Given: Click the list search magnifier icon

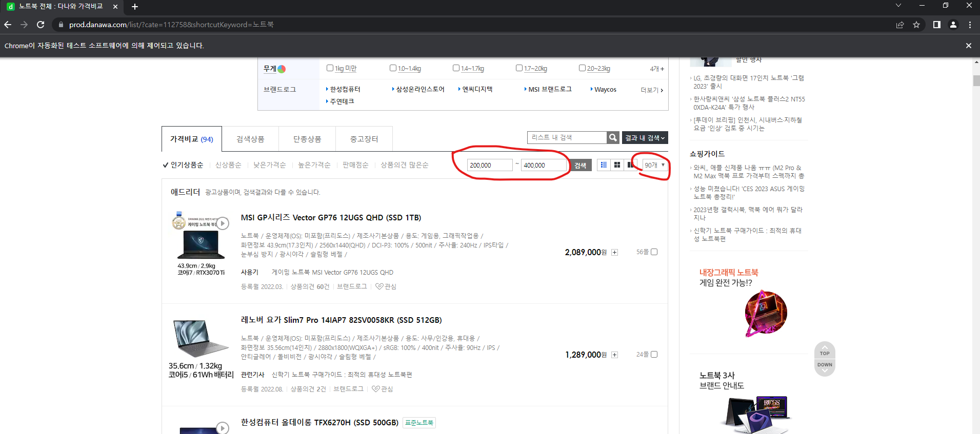Looking at the screenshot, I should 613,137.
